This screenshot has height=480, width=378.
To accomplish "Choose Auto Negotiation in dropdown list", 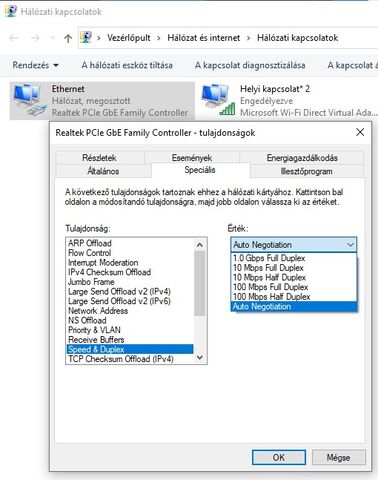I will tap(294, 307).
